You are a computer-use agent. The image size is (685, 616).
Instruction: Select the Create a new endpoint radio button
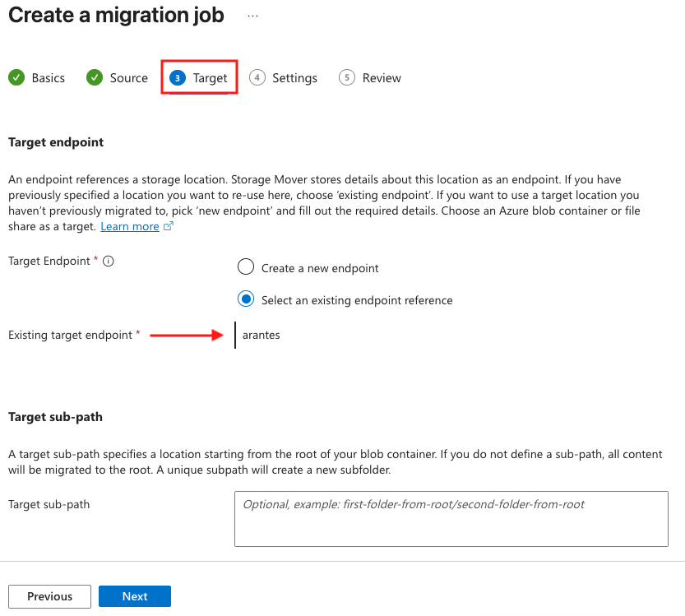(x=246, y=267)
